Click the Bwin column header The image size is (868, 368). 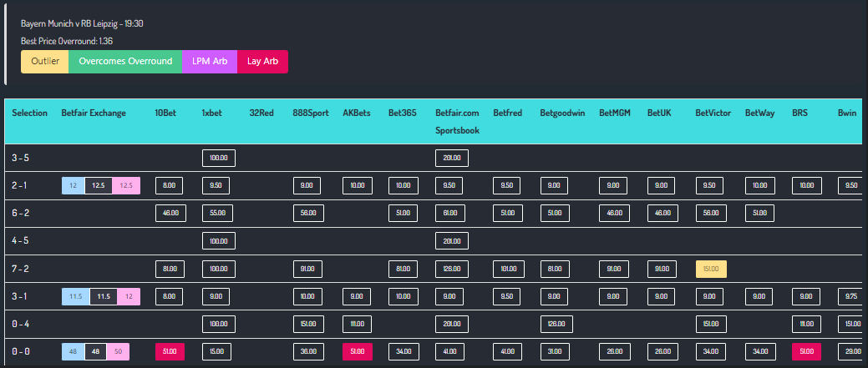(847, 113)
